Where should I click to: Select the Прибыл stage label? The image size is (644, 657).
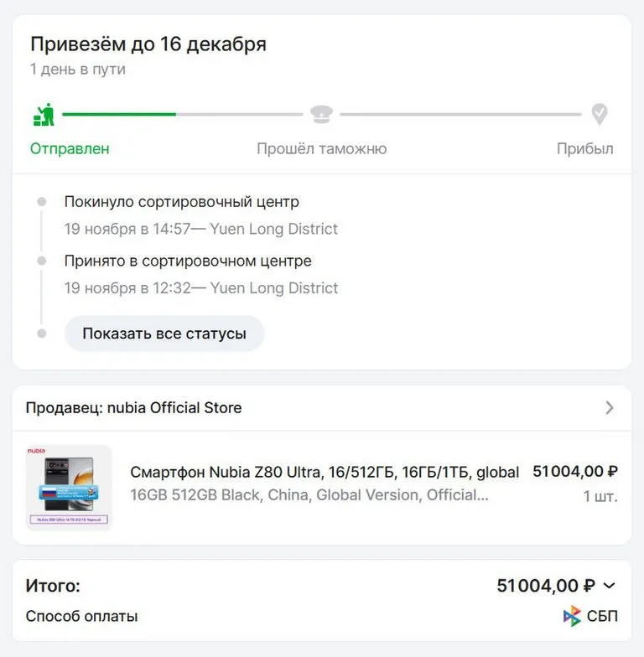tap(585, 148)
